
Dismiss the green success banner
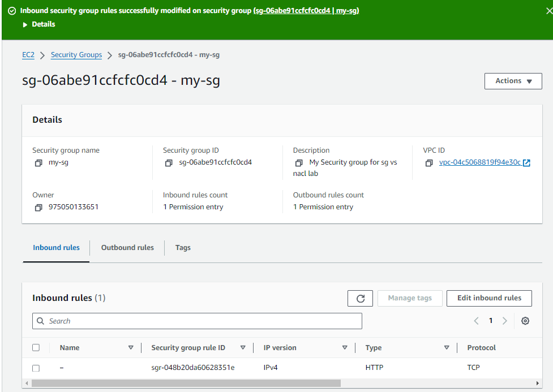pos(549,11)
